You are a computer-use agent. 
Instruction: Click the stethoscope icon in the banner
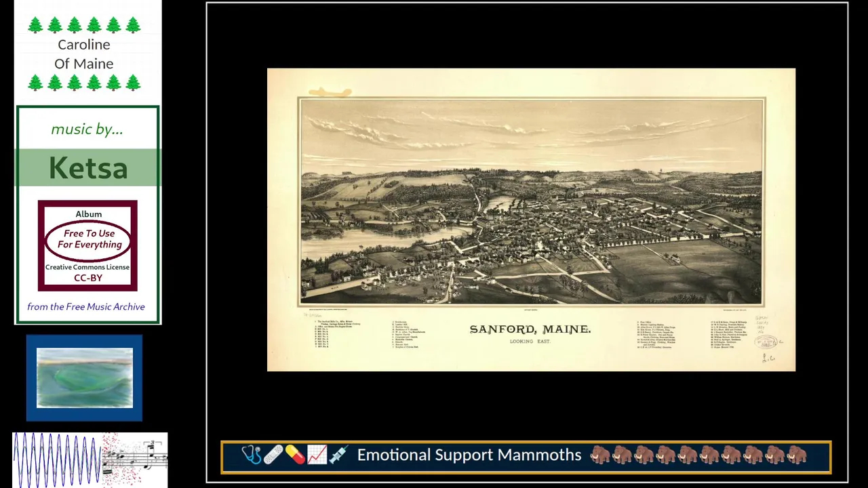coord(252,455)
